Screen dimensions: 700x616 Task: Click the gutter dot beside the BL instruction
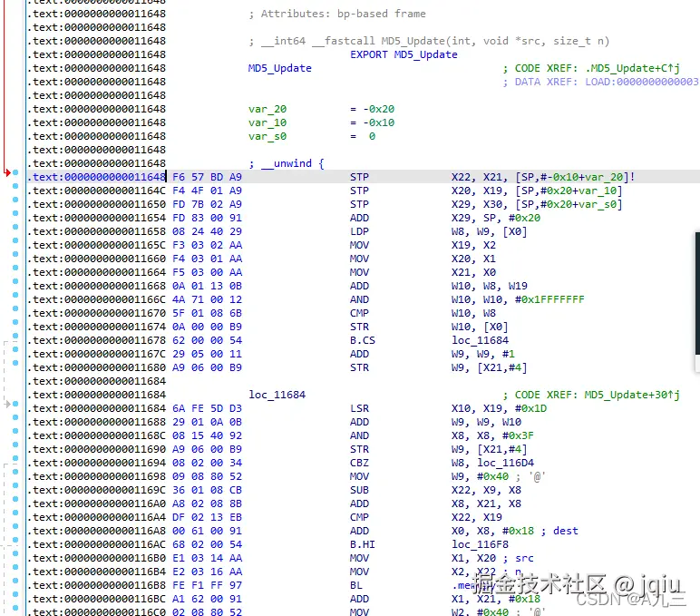click(x=15, y=581)
